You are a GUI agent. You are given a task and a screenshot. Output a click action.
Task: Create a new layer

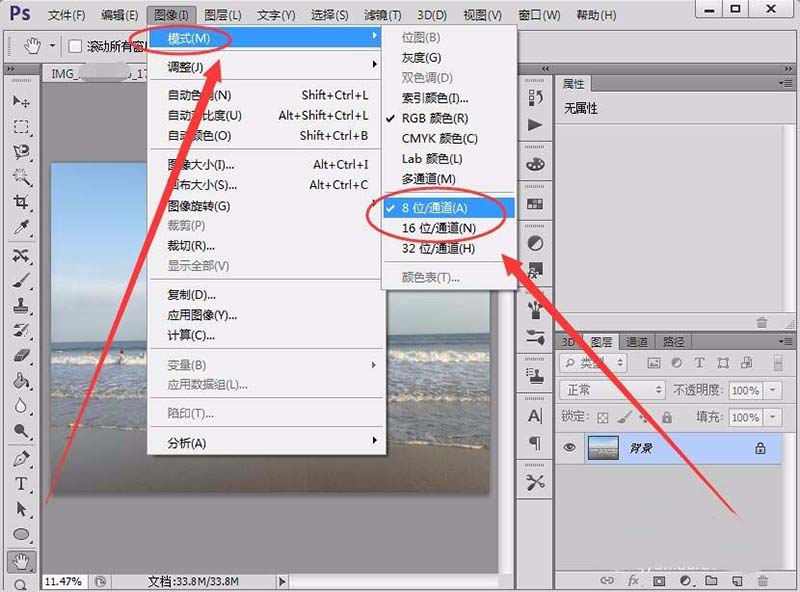(735, 578)
